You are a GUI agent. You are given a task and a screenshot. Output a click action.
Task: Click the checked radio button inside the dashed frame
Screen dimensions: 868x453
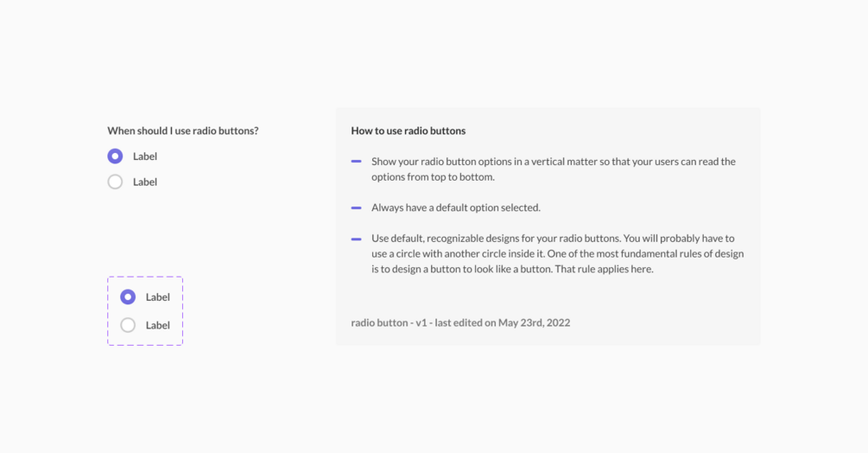[x=128, y=297]
